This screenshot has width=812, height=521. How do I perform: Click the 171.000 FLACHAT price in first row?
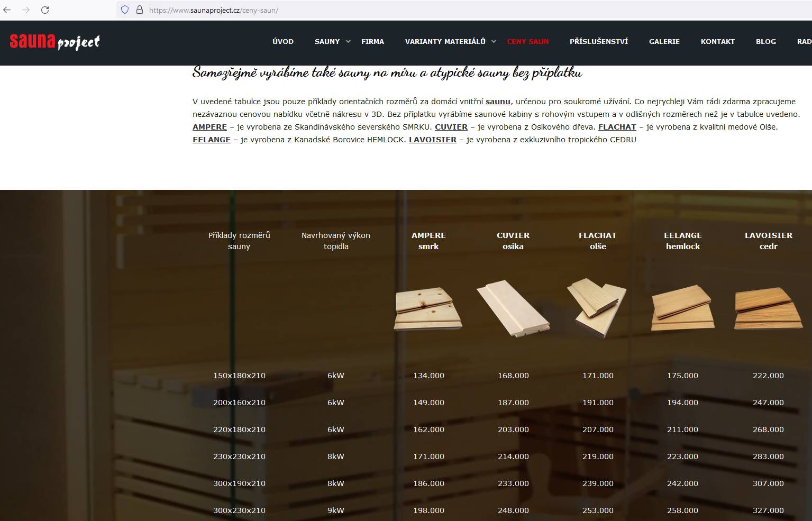click(598, 376)
